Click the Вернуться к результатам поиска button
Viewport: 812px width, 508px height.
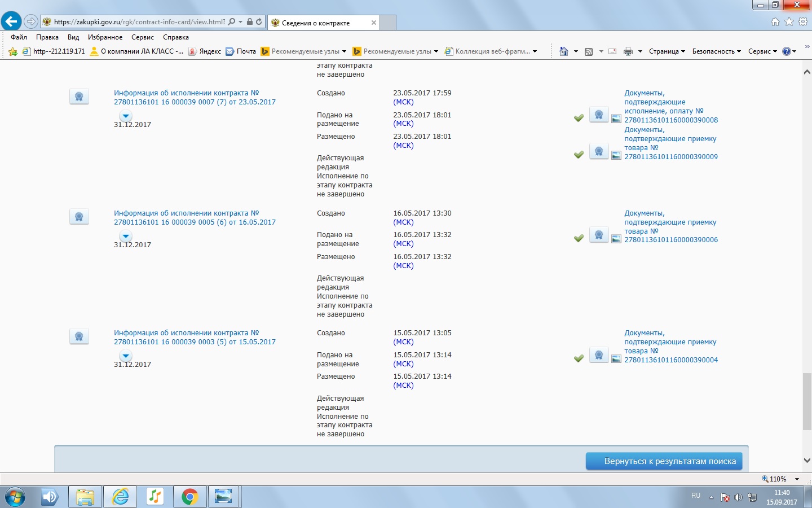[x=664, y=461]
